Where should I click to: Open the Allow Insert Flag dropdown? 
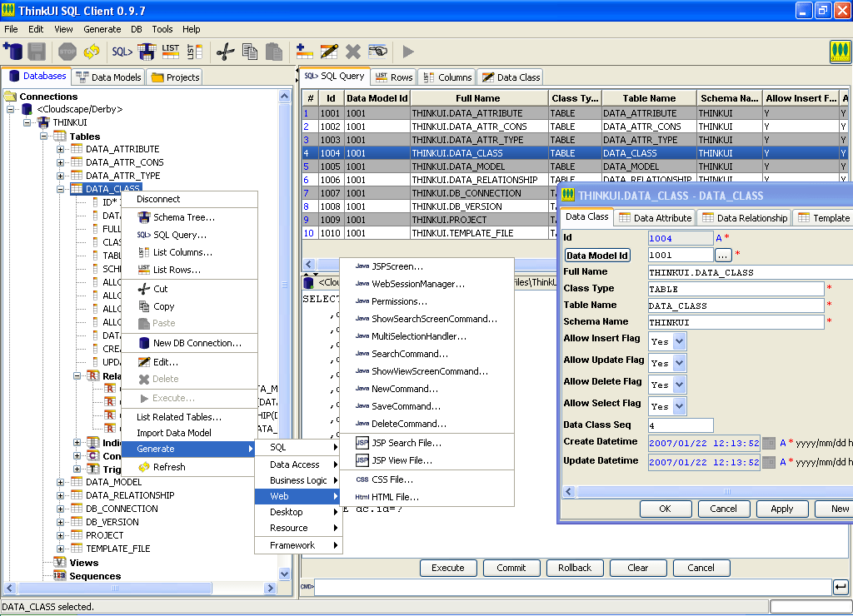pyautogui.click(x=679, y=341)
